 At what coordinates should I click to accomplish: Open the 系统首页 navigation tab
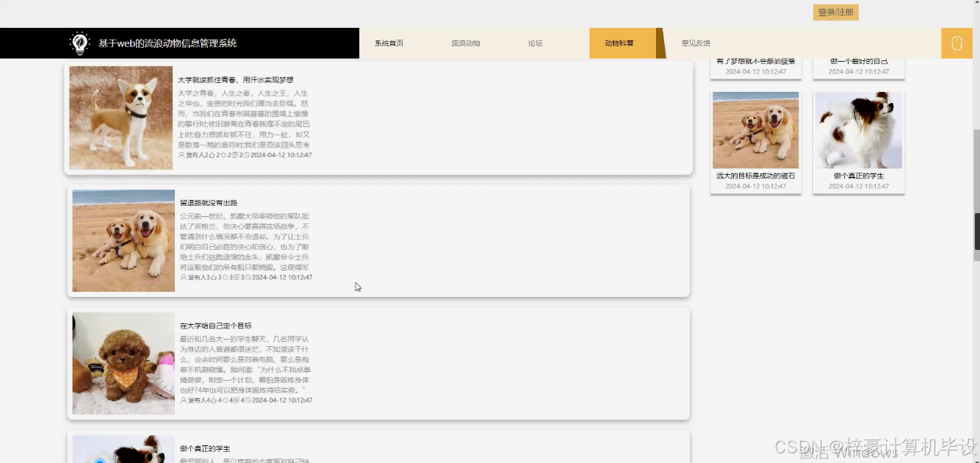tap(389, 43)
